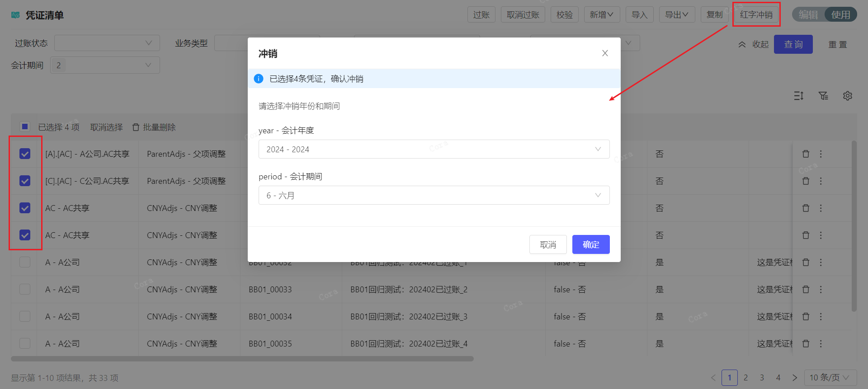Viewport: 868px width, 389px height.
Task: Click trash icon in BB01_00035 row
Action: 806,344
